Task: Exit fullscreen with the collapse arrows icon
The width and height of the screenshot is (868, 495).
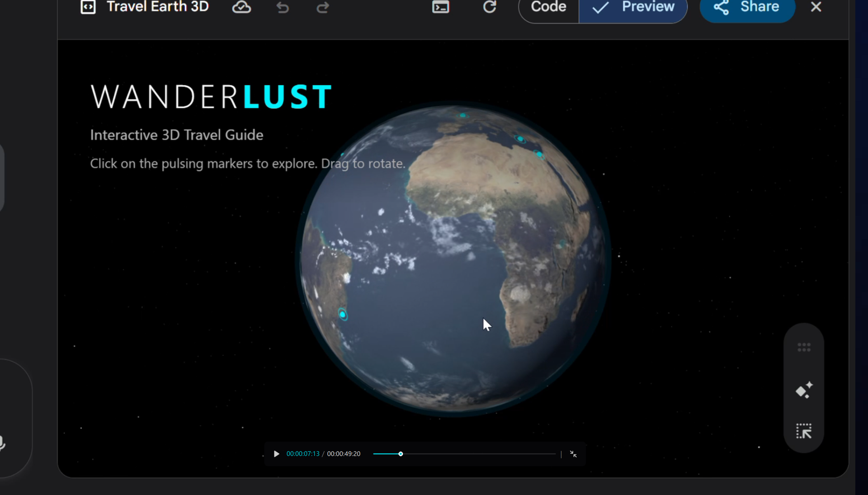Action: pyautogui.click(x=573, y=454)
